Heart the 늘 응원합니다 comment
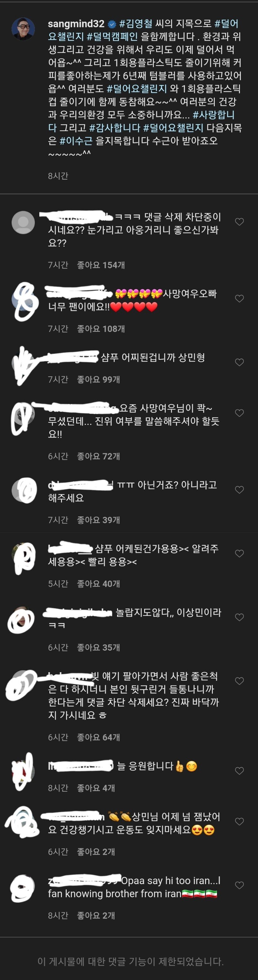 point(239,771)
